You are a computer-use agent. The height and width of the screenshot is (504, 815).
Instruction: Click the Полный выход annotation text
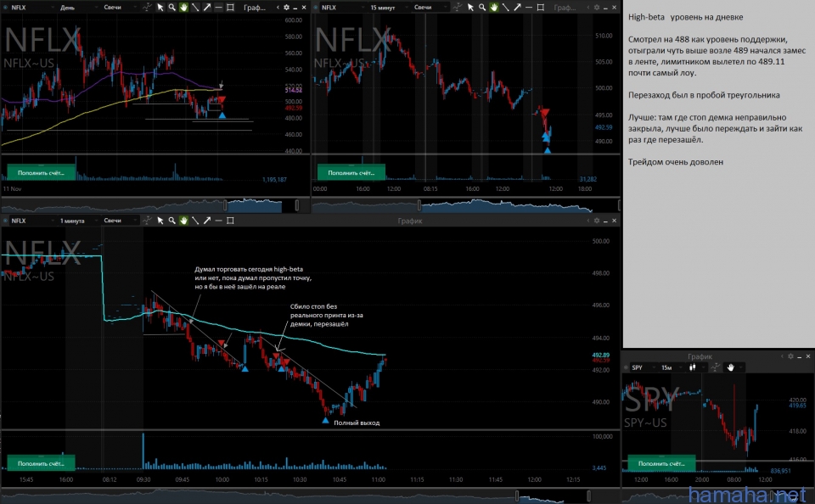[x=357, y=423]
